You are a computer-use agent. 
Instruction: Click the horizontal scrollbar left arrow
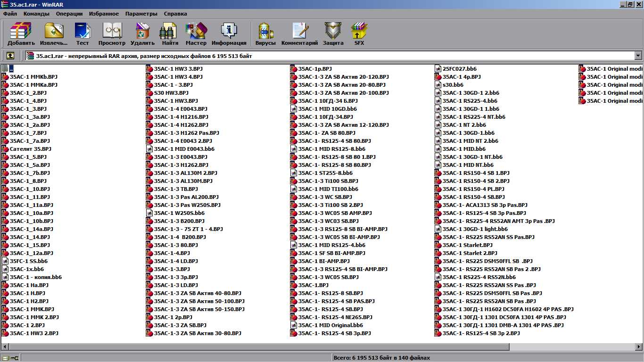(x=4, y=347)
